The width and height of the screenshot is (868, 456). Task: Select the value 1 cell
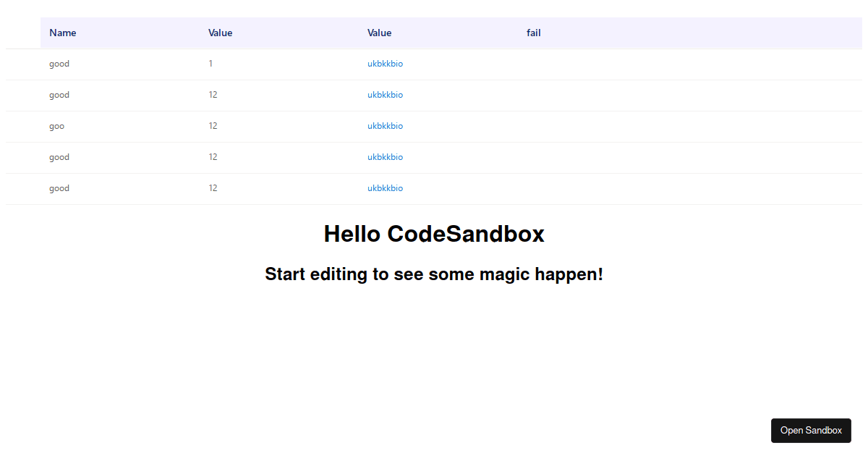coord(210,64)
